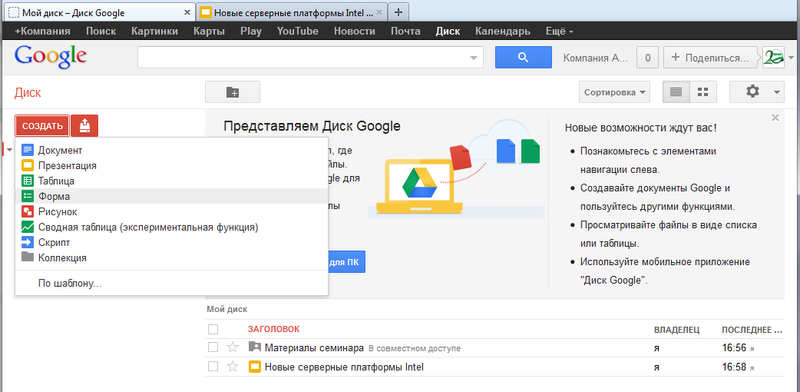
Task: Click the red upload icon button
Action: click(x=85, y=126)
